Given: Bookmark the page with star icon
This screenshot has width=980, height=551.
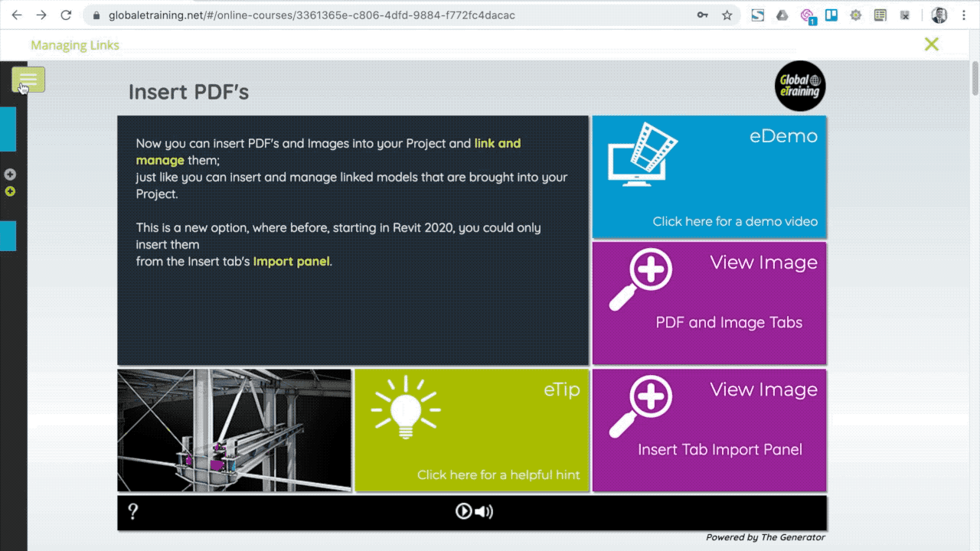Looking at the screenshot, I should [x=727, y=15].
